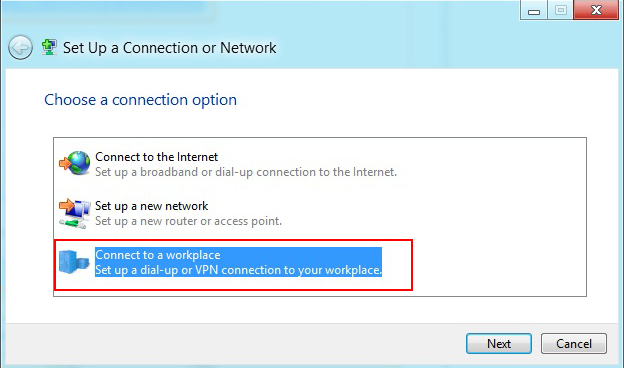Select the blue workplace buildings icon
This screenshot has width=624, height=368.
[74, 261]
